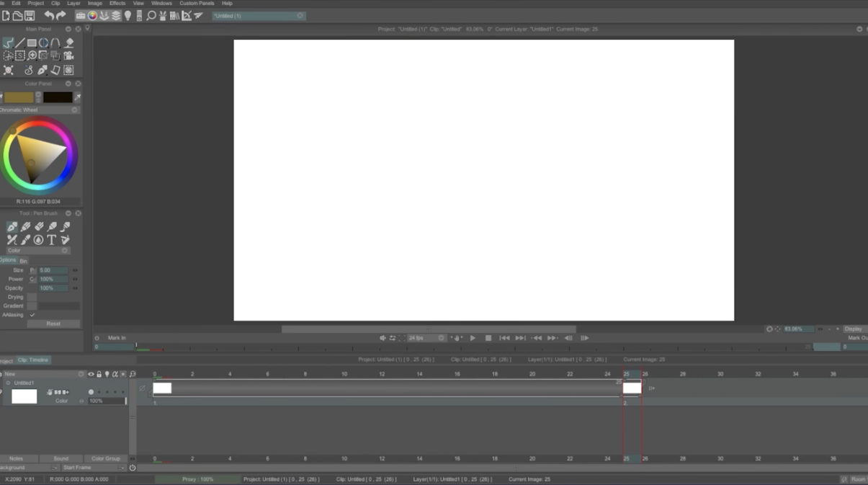Collapse the Color Panel with its minimize arrow

pos(68,84)
